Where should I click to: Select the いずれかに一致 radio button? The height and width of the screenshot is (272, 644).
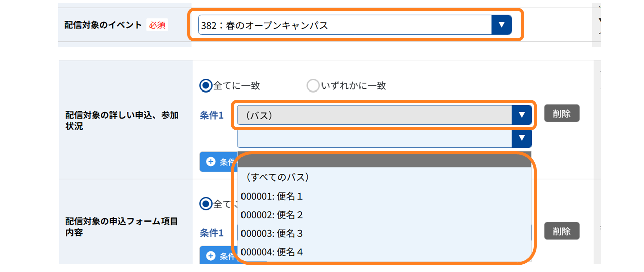click(x=313, y=86)
